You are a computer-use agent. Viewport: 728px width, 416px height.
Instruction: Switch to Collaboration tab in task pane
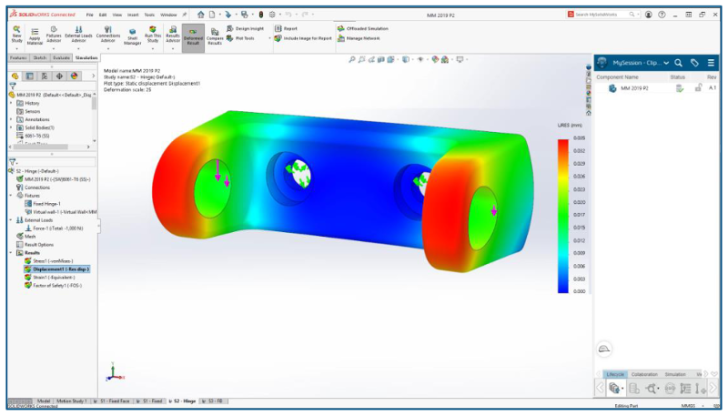click(x=644, y=374)
